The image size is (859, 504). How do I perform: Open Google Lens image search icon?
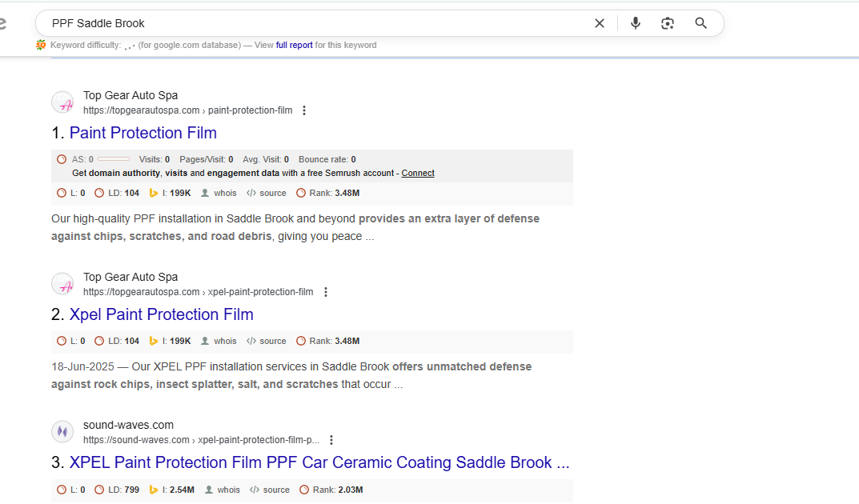(668, 23)
